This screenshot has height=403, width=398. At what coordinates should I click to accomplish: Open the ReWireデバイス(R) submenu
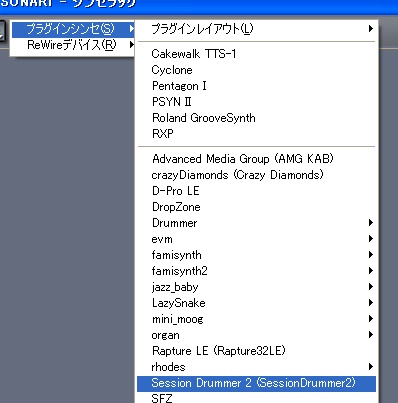[x=73, y=45]
